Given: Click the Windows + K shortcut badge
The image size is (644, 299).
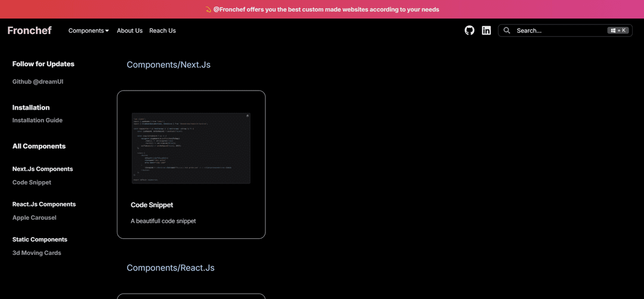Looking at the screenshot, I should coord(618,30).
